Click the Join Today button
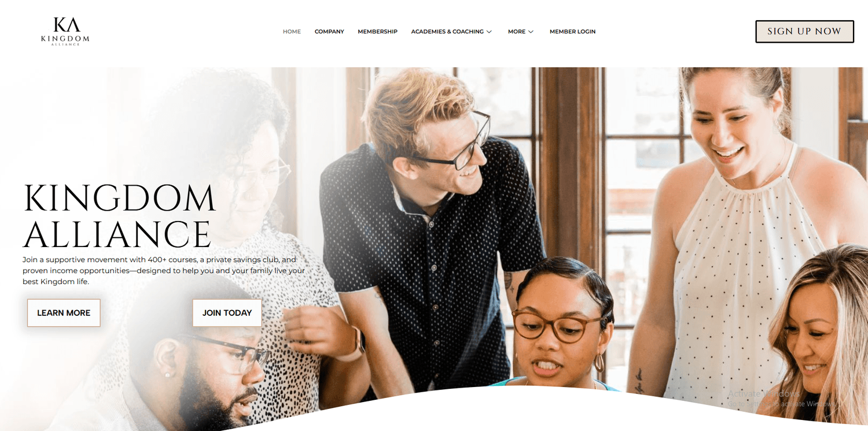The image size is (868, 431). click(227, 313)
